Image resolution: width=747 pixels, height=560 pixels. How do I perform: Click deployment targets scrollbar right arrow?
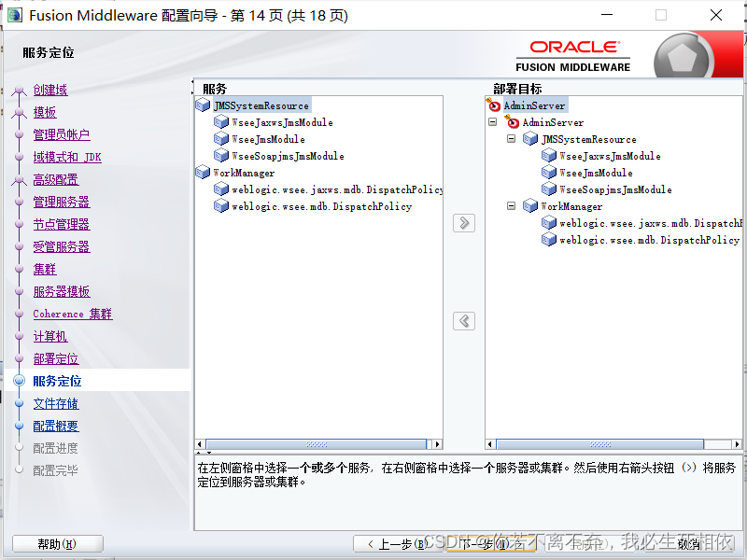pyautogui.click(x=737, y=444)
